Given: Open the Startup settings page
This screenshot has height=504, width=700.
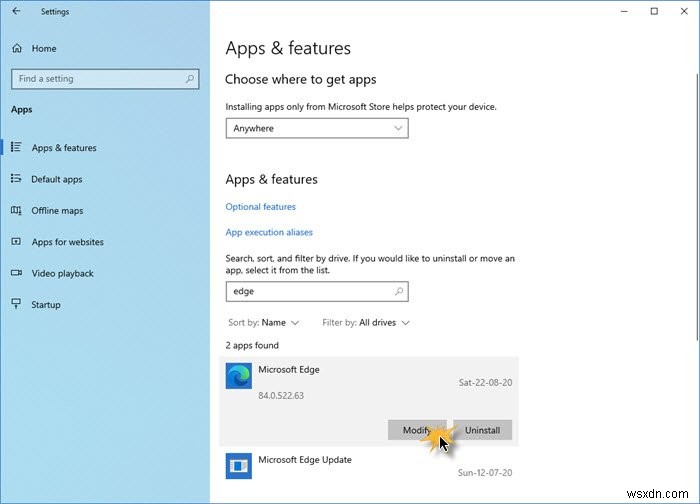Looking at the screenshot, I should pyautogui.click(x=46, y=305).
